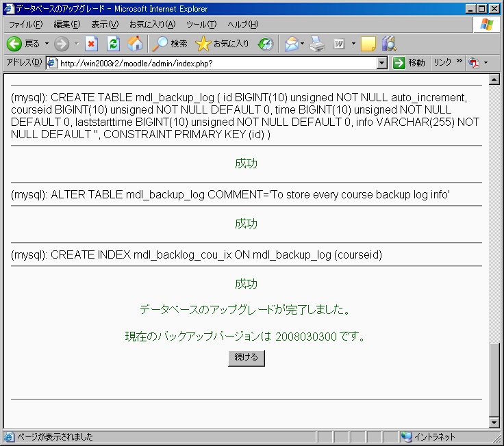
Task: Click the ALTER TABLE mdl_backup_log text
Action: tap(230, 194)
